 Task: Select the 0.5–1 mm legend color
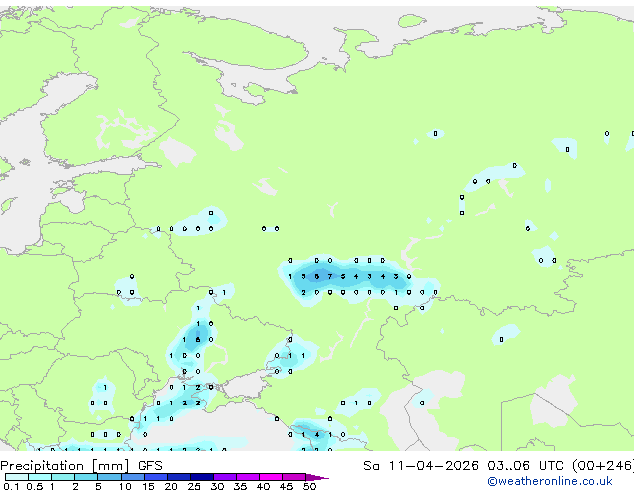pos(40,477)
